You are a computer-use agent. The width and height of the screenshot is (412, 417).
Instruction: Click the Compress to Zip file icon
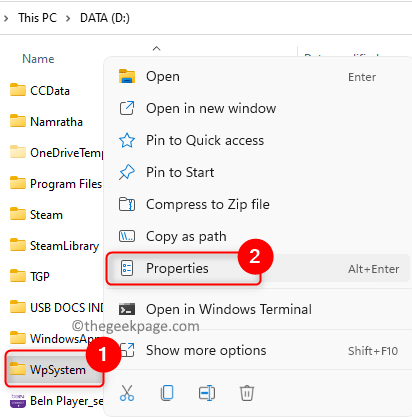(127, 204)
